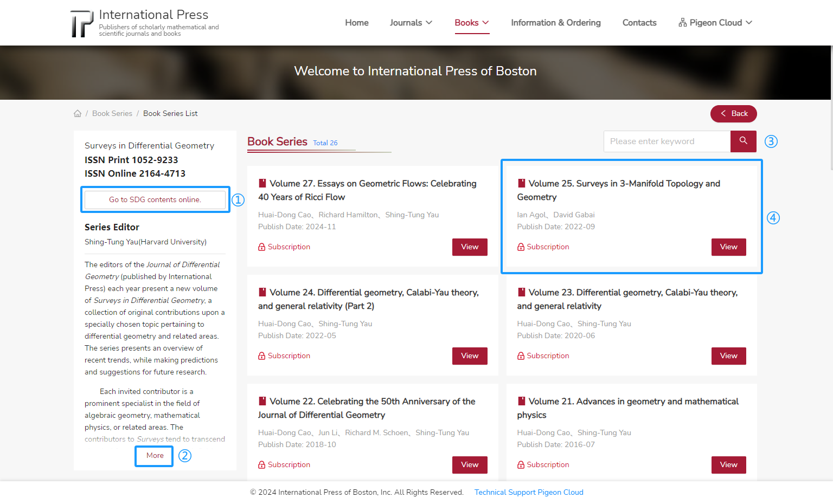The image size is (833, 504).
Task: Click the home icon in the breadcrumb
Action: pyautogui.click(x=78, y=113)
